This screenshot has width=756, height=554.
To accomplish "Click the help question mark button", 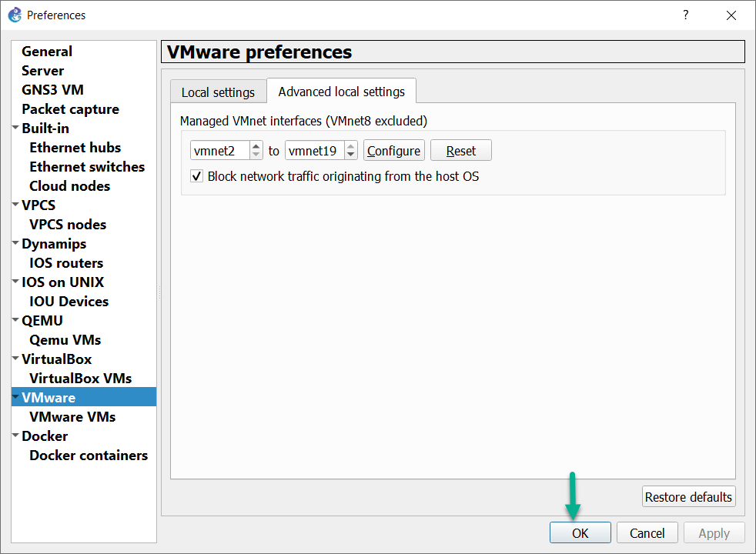I will 686,15.
